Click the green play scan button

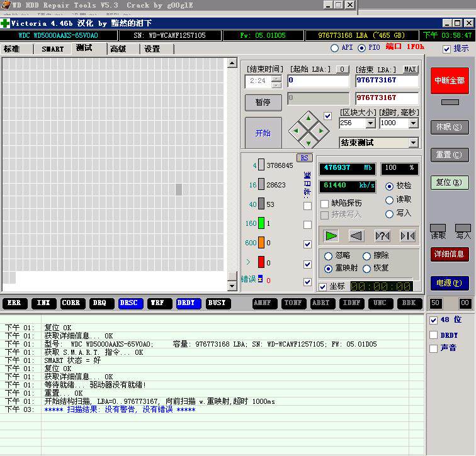click(331, 236)
